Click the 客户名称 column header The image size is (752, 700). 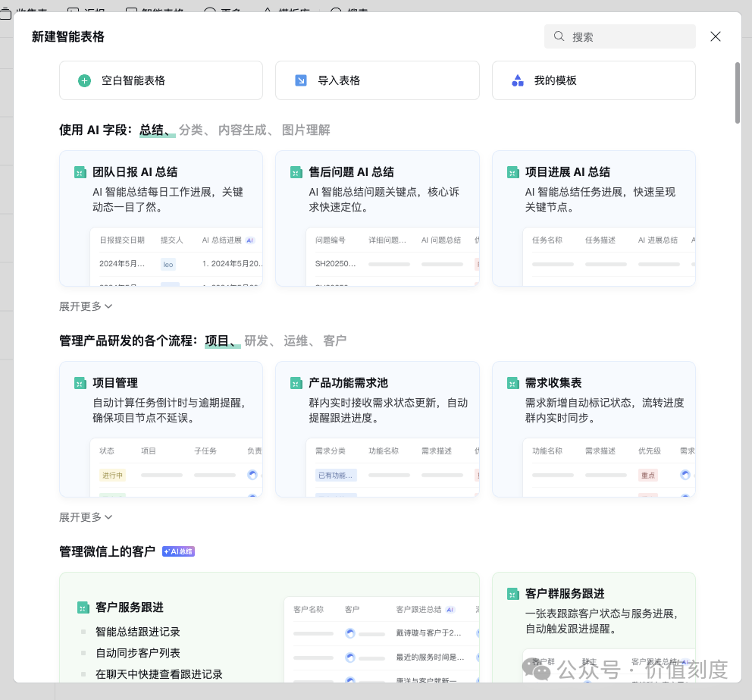(309, 609)
